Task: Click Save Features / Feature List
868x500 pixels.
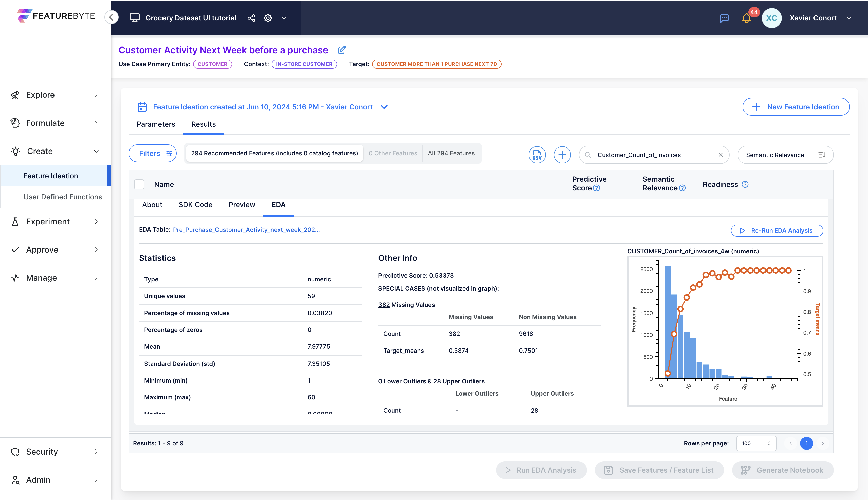Action: [x=659, y=470]
